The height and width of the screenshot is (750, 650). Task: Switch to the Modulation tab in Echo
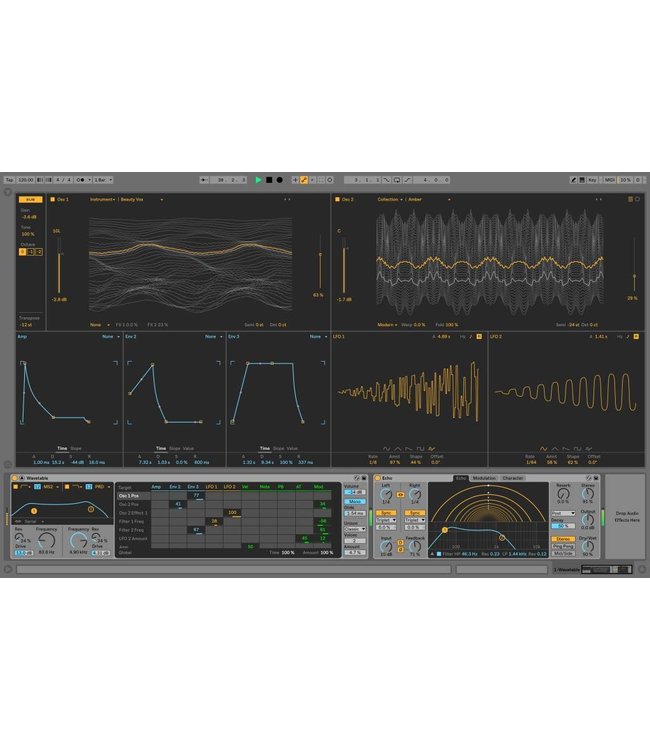click(x=484, y=478)
